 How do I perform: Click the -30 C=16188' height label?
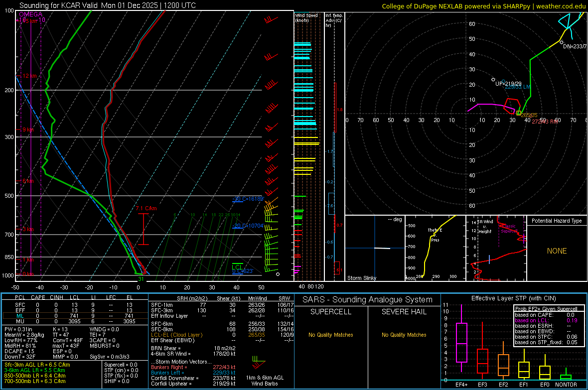pos(248,199)
